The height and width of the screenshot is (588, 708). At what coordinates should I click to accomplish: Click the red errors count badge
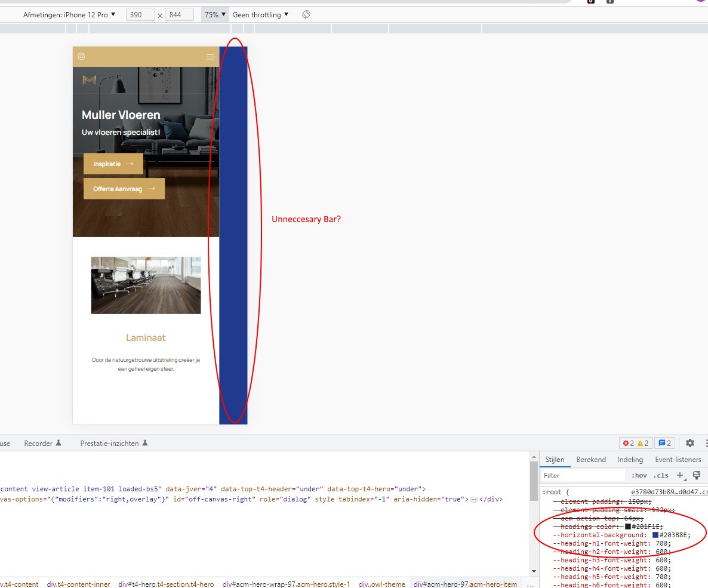pos(629,443)
